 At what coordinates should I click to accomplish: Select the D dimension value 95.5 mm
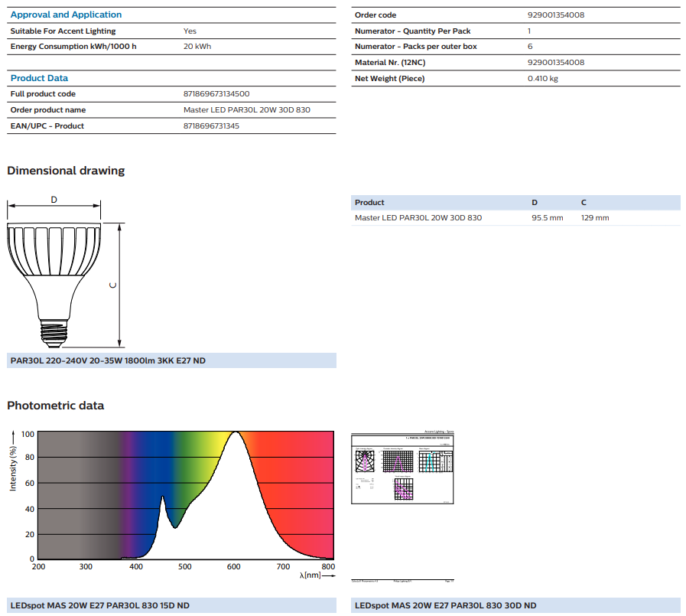point(547,218)
